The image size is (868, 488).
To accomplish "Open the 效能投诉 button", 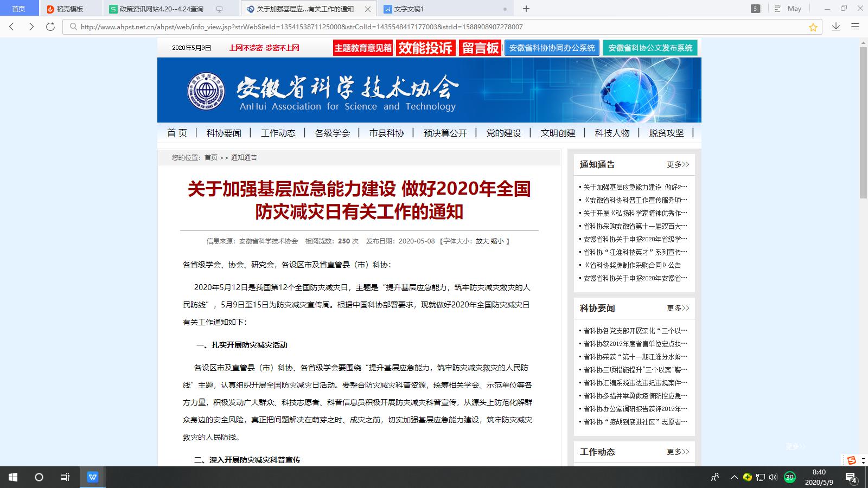I will [x=425, y=48].
